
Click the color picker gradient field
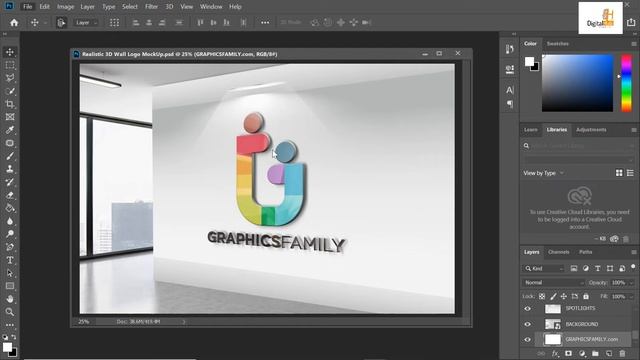coord(577,83)
